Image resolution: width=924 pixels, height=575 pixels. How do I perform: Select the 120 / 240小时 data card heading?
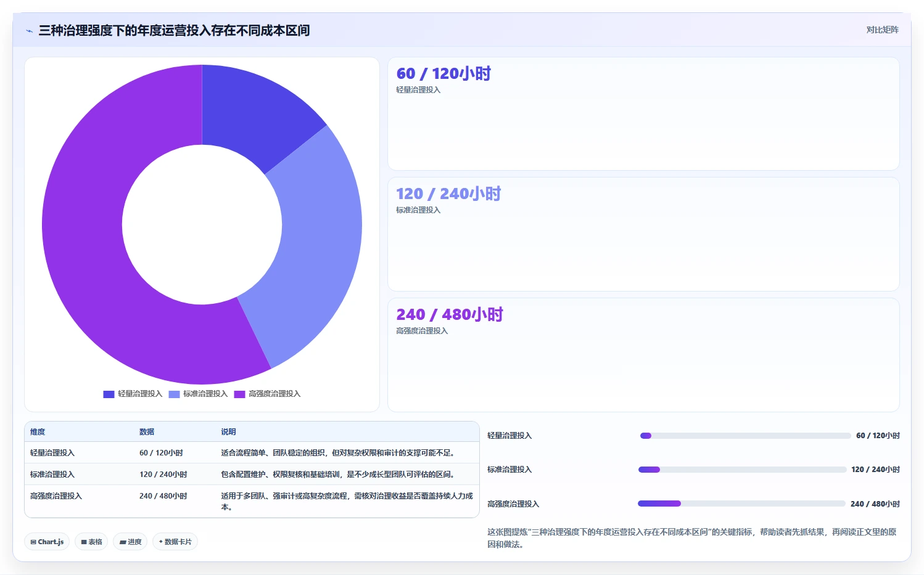(x=448, y=194)
